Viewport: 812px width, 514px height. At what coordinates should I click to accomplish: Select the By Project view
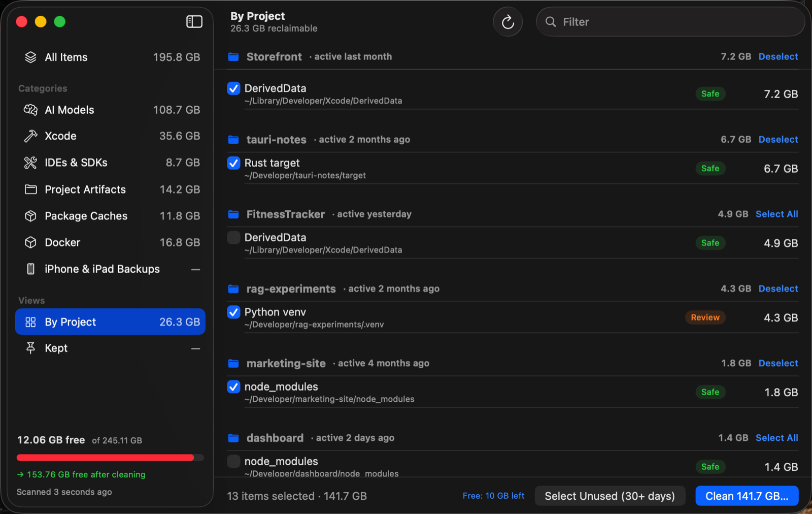tap(110, 322)
